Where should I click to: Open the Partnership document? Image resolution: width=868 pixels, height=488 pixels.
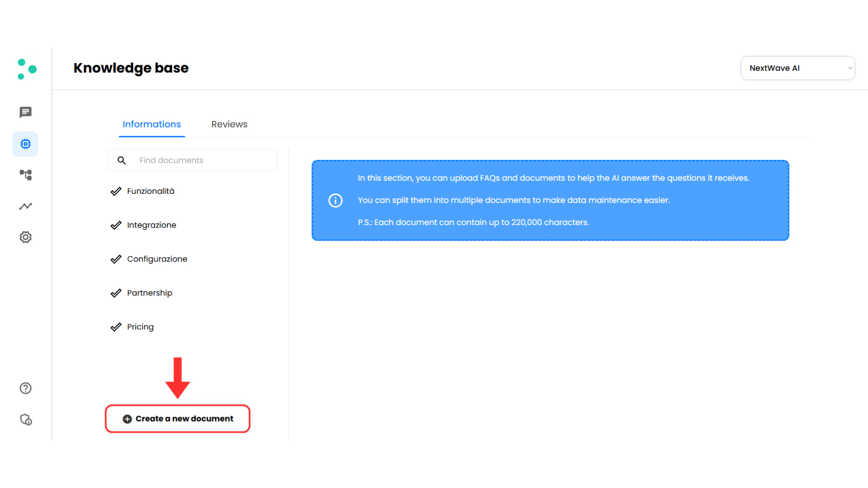(x=150, y=293)
